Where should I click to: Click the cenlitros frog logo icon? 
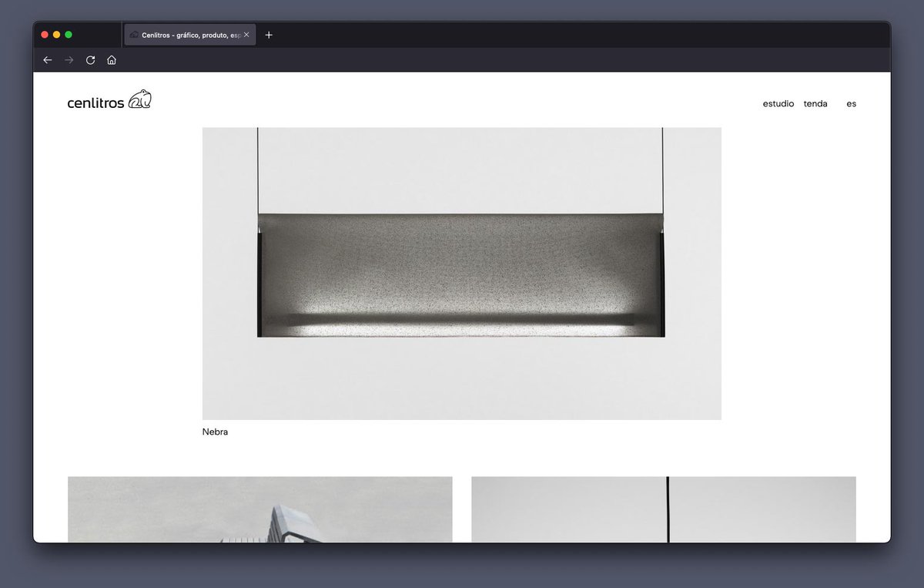point(139,99)
